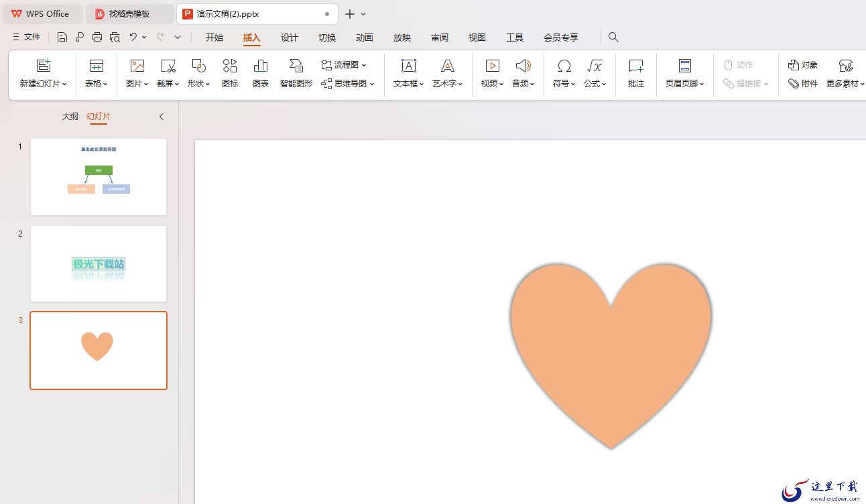The image size is (866, 504).
Task: Switch to the 视图 ribbon tab
Action: pyautogui.click(x=477, y=38)
